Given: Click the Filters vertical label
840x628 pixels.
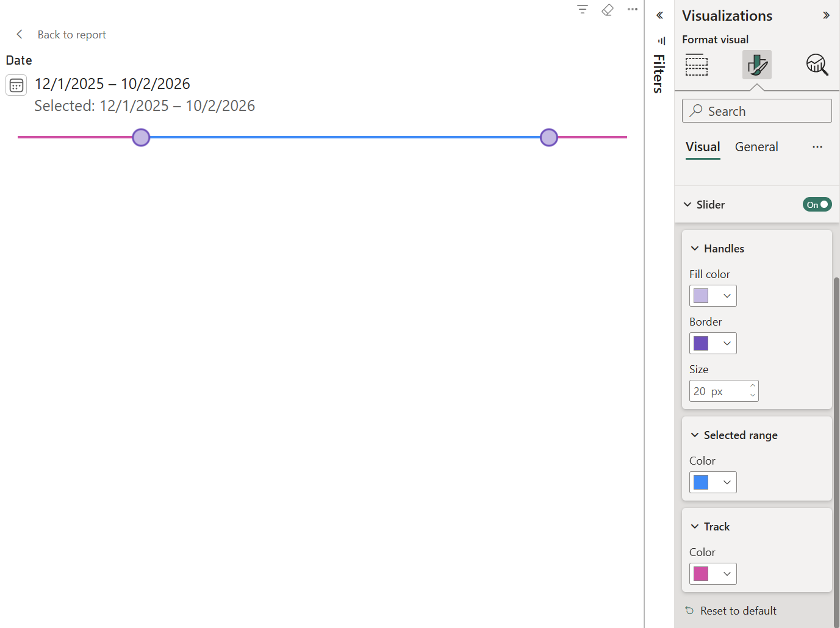Looking at the screenshot, I should (x=659, y=74).
